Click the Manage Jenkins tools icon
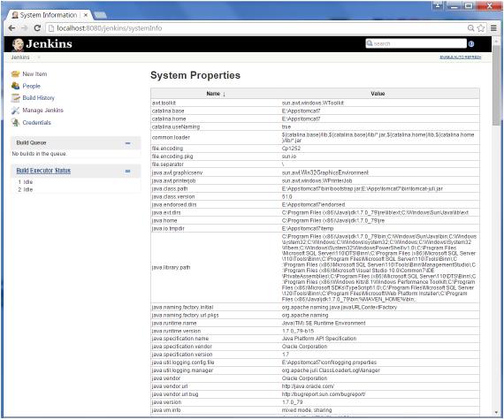The height and width of the screenshot is (420, 504). tap(15, 111)
